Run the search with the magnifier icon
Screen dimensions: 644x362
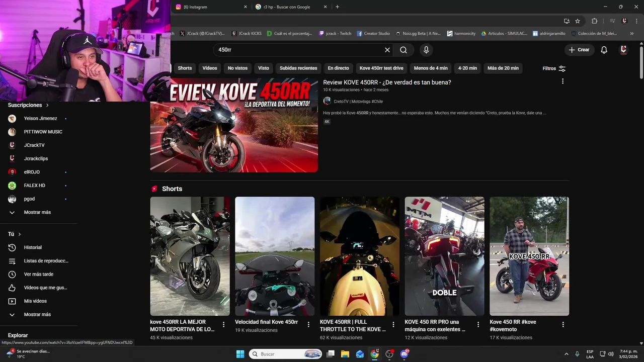click(404, 50)
